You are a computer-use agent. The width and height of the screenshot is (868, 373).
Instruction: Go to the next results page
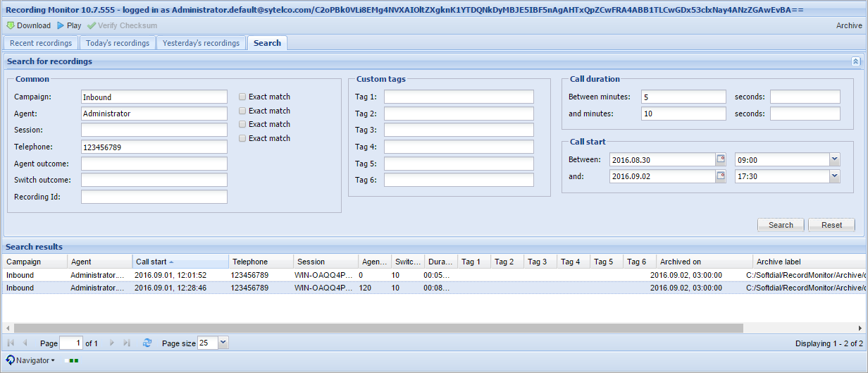[x=111, y=343]
